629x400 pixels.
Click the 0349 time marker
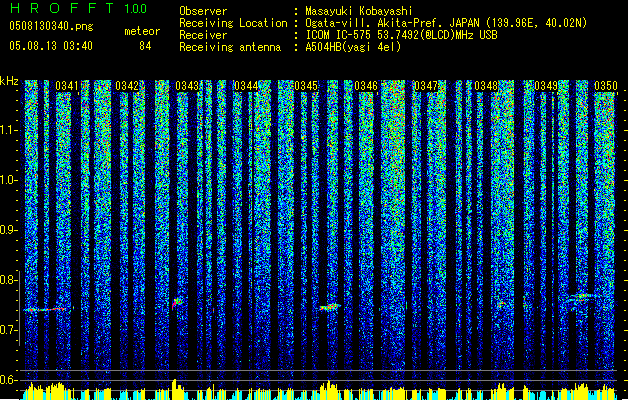pos(546,86)
